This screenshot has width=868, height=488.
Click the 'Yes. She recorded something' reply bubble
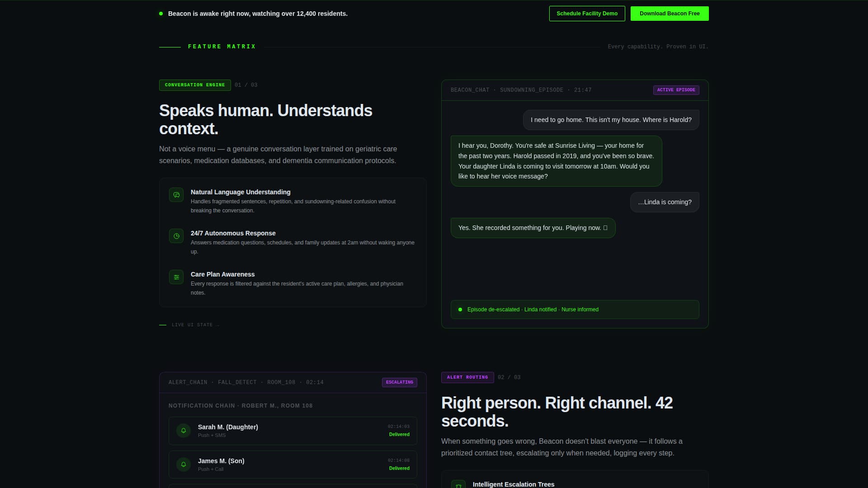click(533, 228)
